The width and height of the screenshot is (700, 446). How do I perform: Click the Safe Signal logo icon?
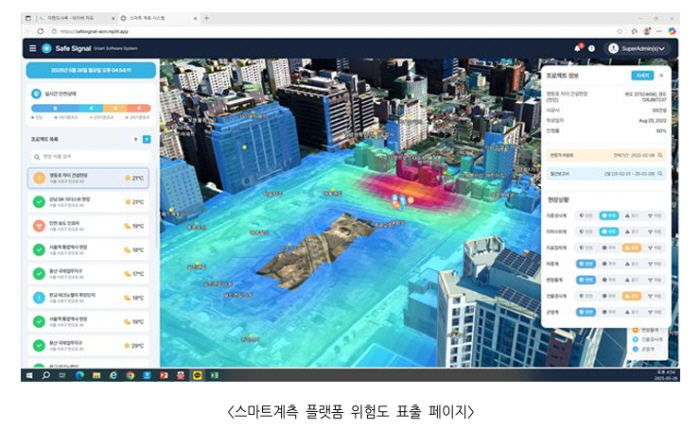[x=46, y=48]
